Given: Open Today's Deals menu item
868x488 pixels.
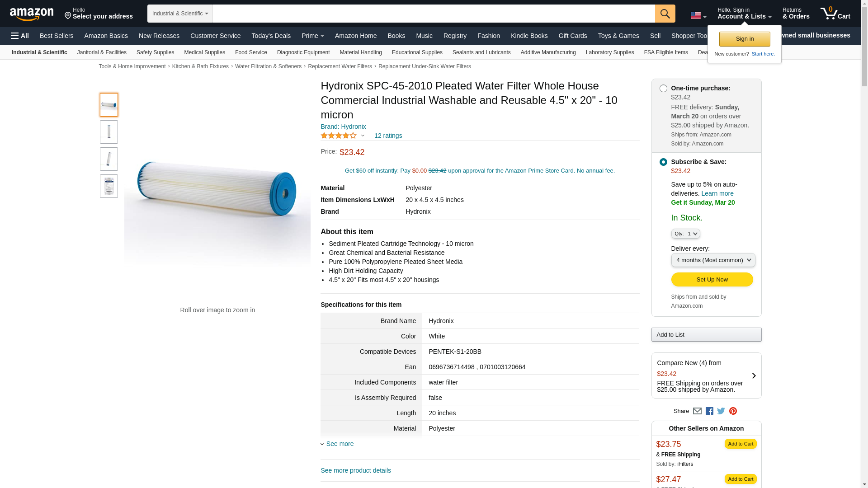Looking at the screenshot, I should pyautogui.click(x=271, y=36).
